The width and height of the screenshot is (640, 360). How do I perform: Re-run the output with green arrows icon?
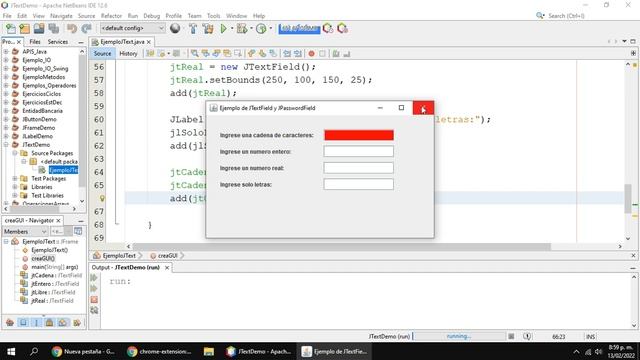94,278
